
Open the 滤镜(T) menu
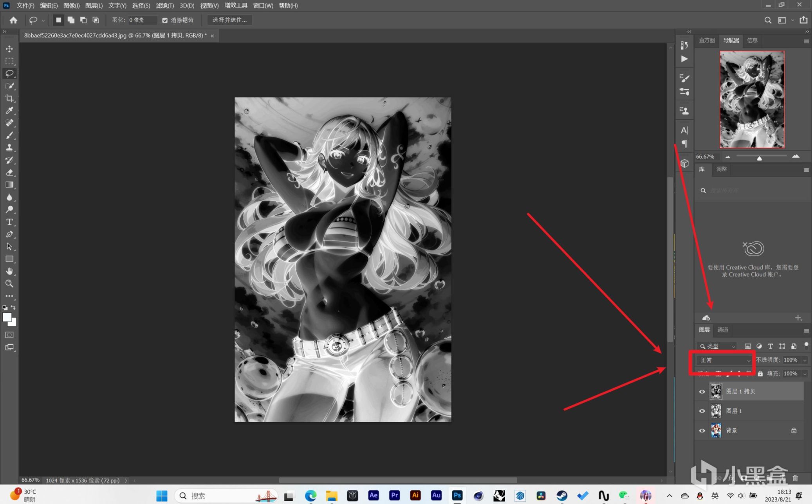[x=164, y=5]
